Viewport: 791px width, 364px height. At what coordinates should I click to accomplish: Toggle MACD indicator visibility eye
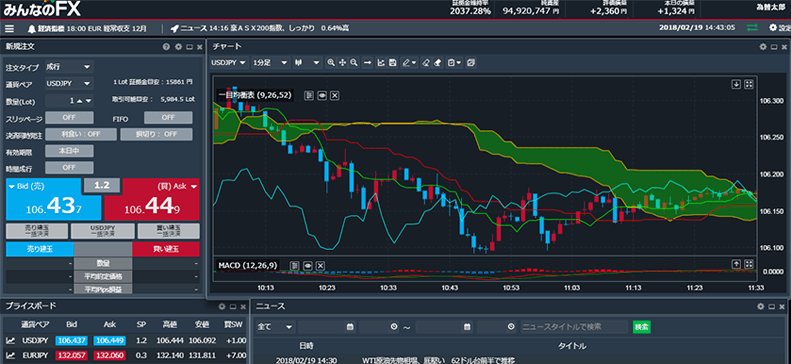(x=307, y=265)
